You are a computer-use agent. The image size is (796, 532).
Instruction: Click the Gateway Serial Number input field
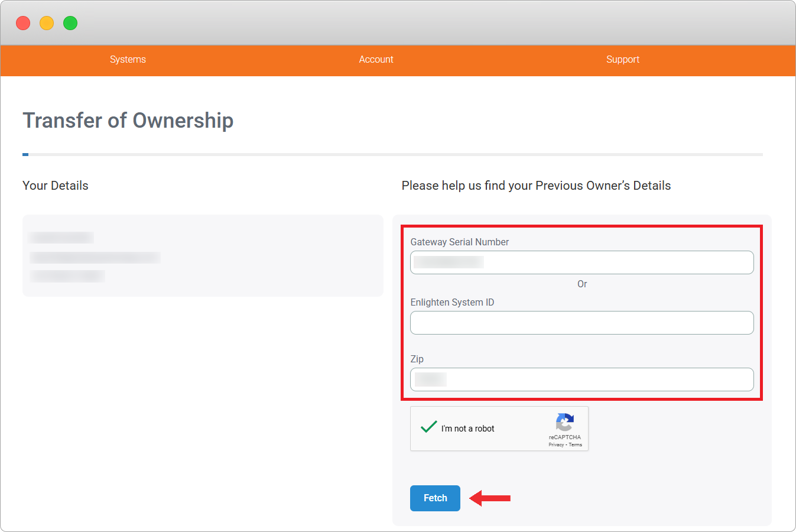pos(581,262)
